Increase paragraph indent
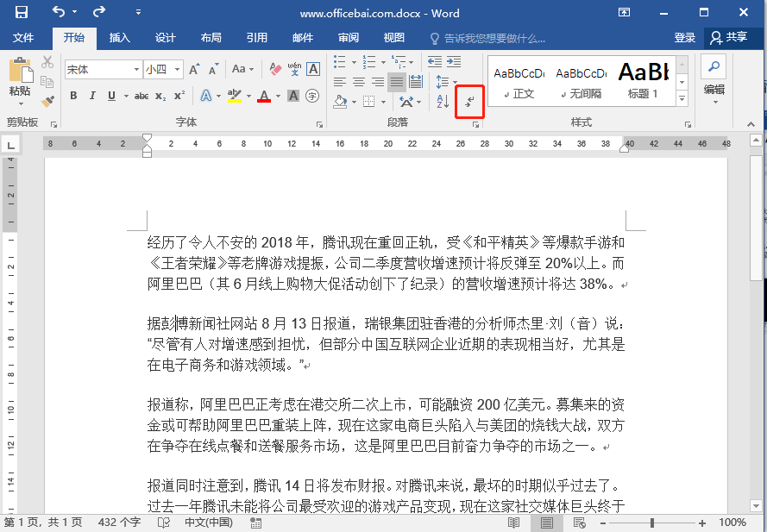 click(454, 61)
